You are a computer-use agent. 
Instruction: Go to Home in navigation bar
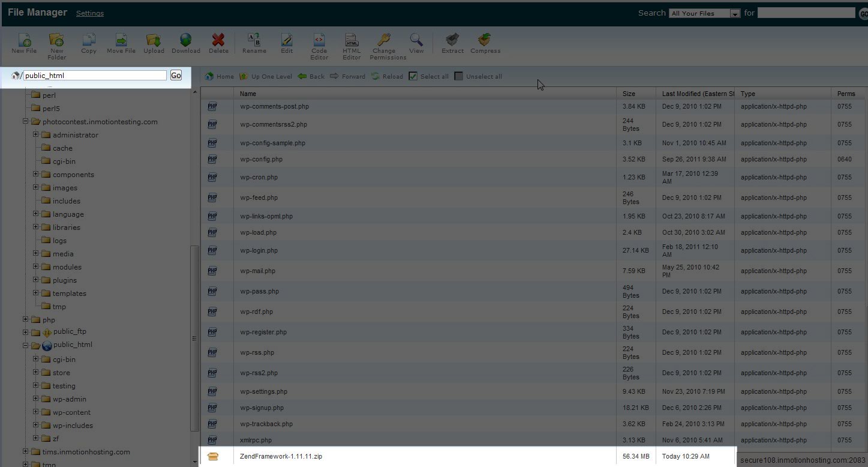click(219, 76)
